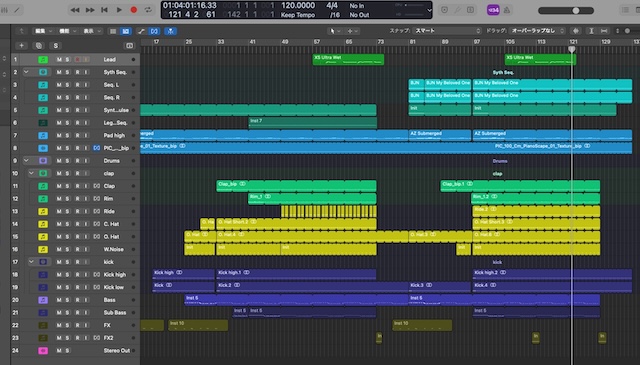The height and width of the screenshot is (365, 640).
Task: Open the left-click Pointer tool menu
Action: 335,31
